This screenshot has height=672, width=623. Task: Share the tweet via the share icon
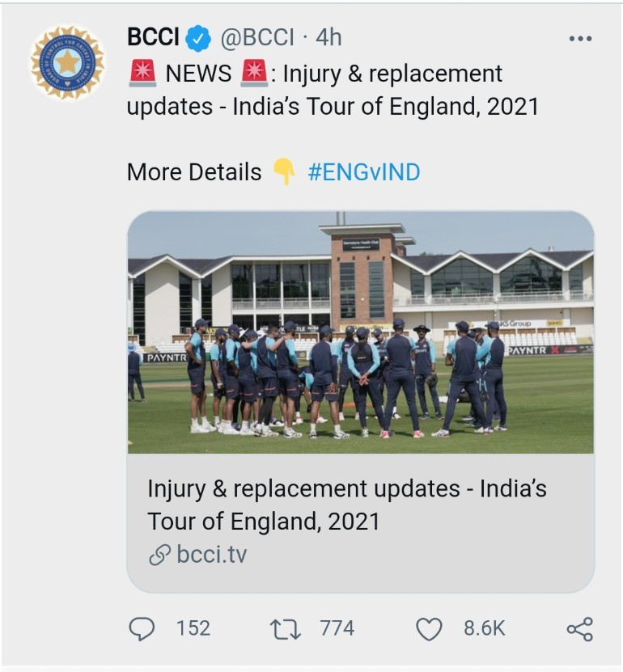click(x=579, y=628)
